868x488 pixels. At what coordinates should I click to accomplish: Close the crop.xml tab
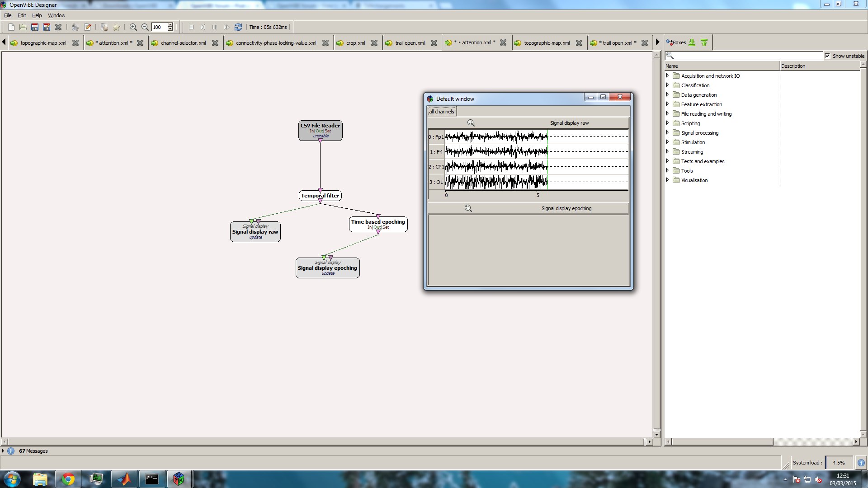[x=374, y=43]
